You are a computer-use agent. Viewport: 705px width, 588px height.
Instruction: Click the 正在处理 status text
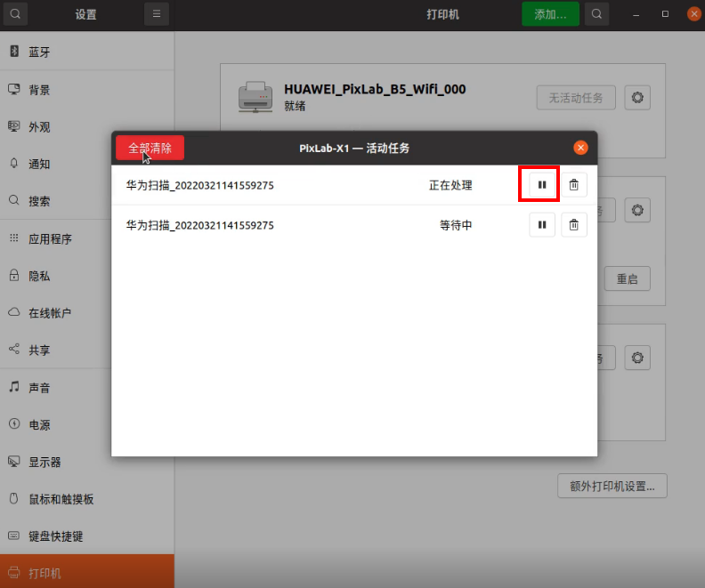point(450,185)
